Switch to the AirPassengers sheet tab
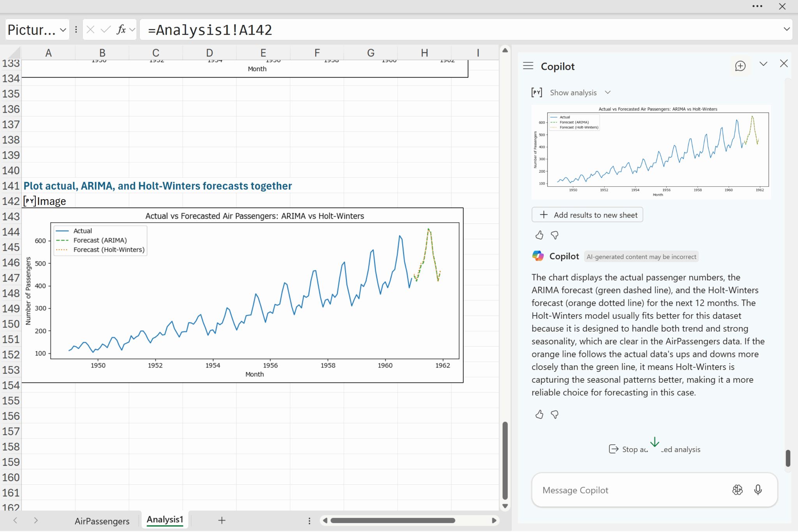 tap(102, 521)
